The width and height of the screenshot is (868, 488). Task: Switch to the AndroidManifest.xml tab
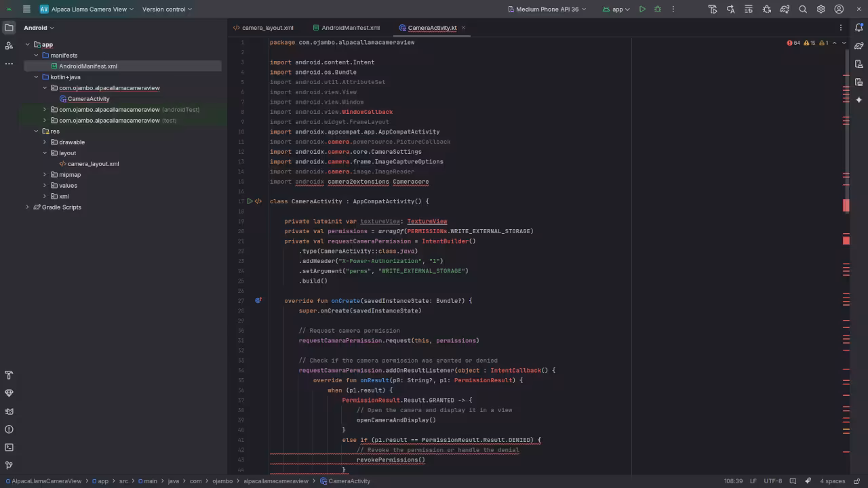(347, 28)
